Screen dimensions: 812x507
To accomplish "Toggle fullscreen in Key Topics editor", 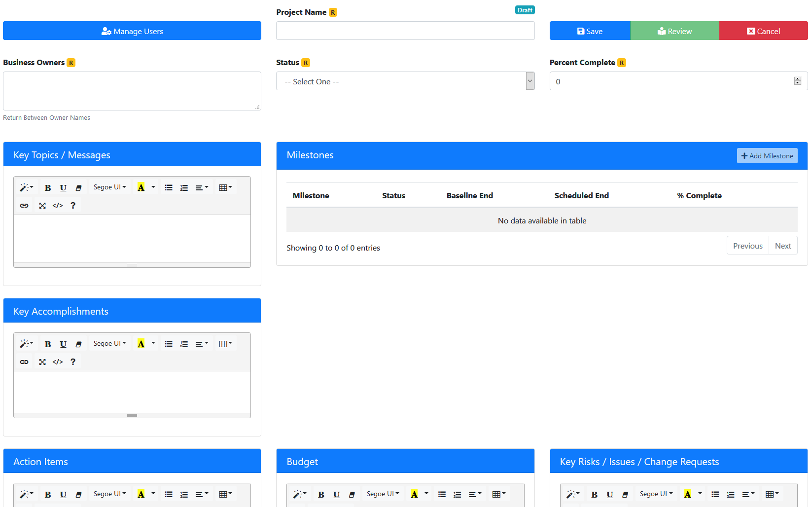I will [42, 205].
